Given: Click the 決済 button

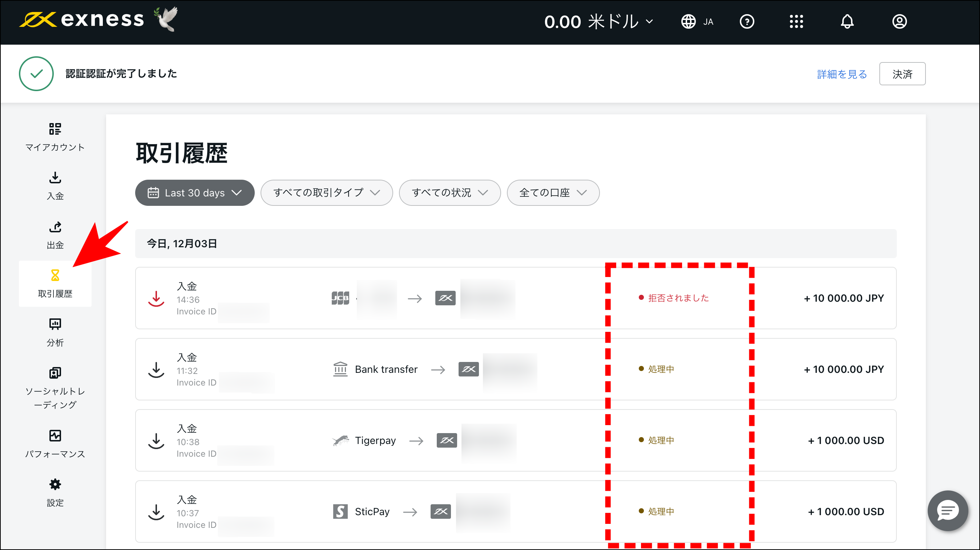Looking at the screenshot, I should pyautogui.click(x=902, y=73).
